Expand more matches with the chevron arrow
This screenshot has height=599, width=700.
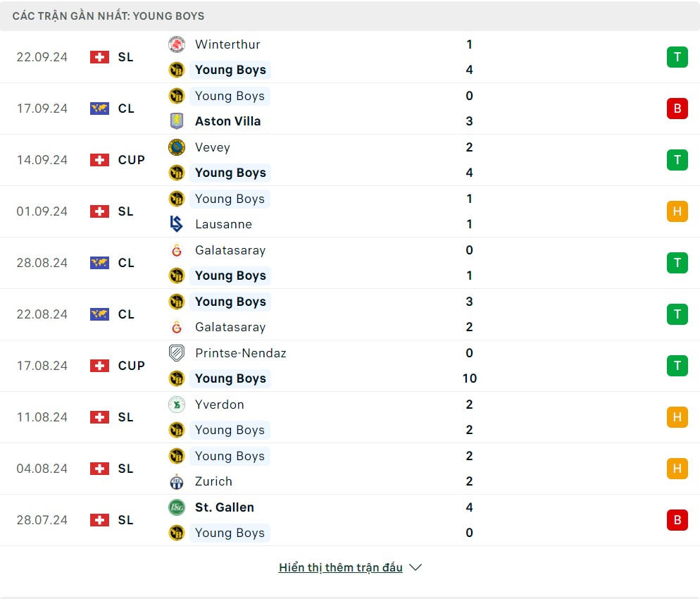(415, 567)
